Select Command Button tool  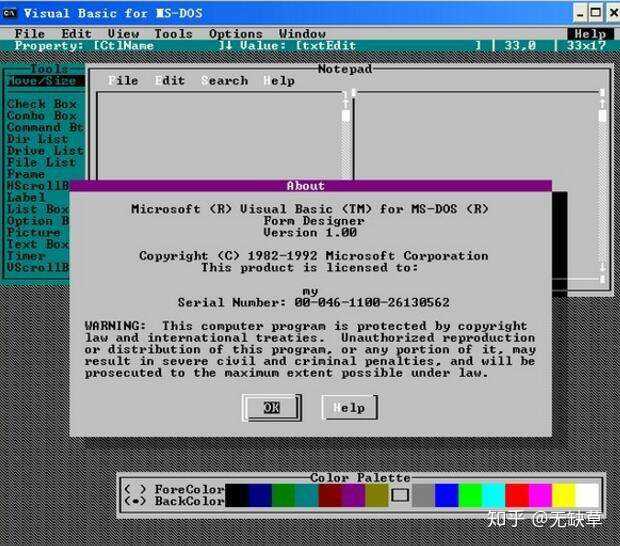click(45, 127)
